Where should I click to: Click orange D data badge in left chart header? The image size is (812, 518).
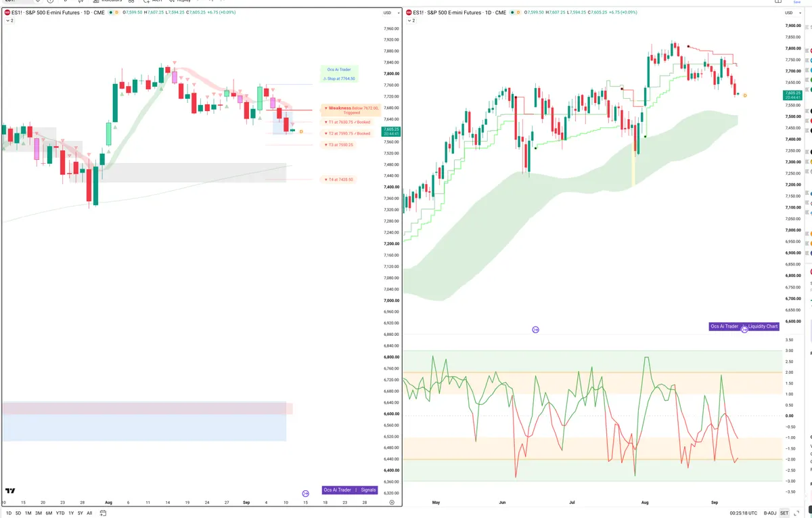[118, 13]
